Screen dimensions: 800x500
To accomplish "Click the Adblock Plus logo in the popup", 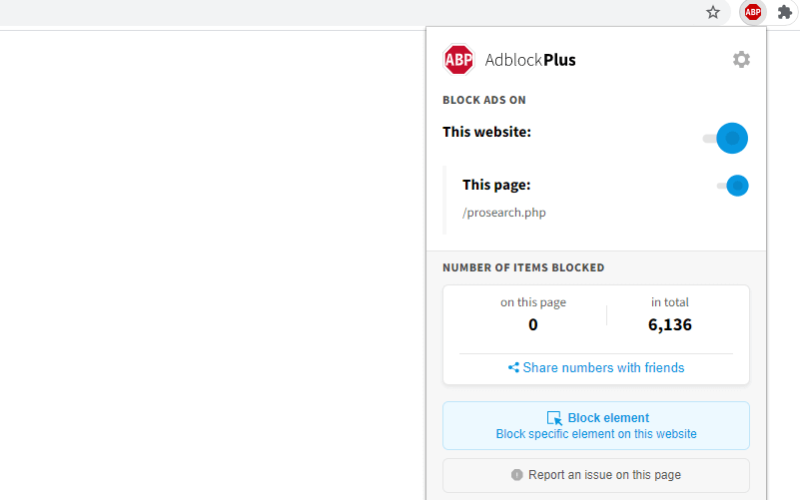I will (458, 59).
